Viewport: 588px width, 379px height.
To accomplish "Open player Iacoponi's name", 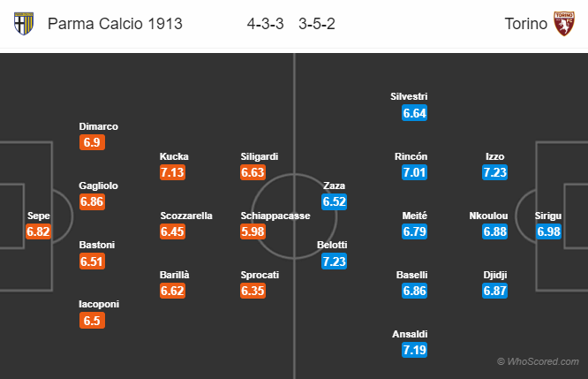I will tap(99, 304).
